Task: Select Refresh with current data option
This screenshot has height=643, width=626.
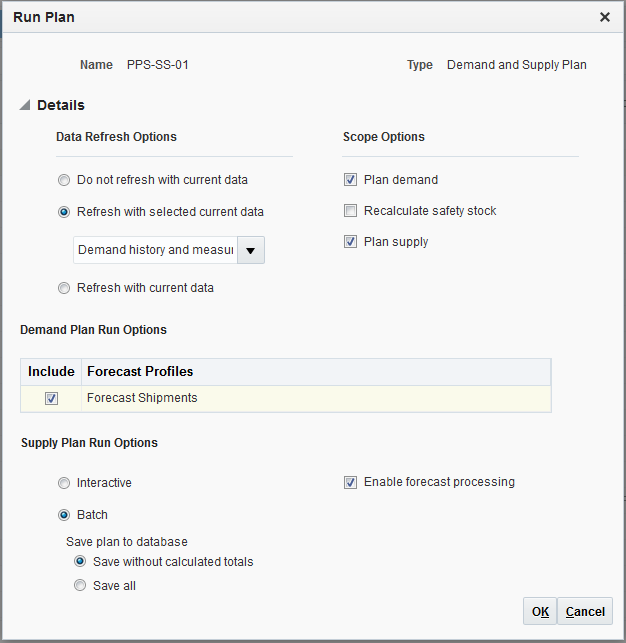Action: pyautogui.click(x=65, y=288)
